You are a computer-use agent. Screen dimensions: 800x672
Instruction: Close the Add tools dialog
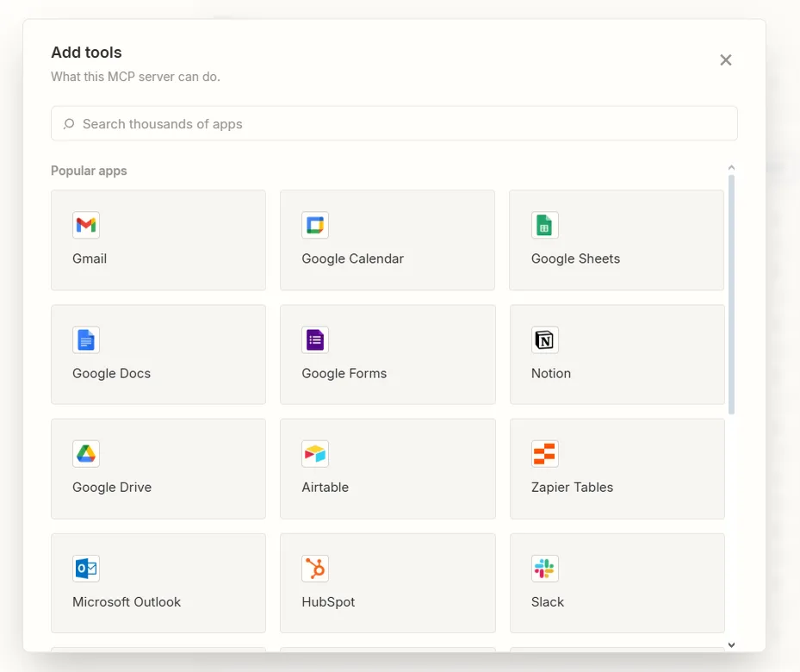(725, 59)
